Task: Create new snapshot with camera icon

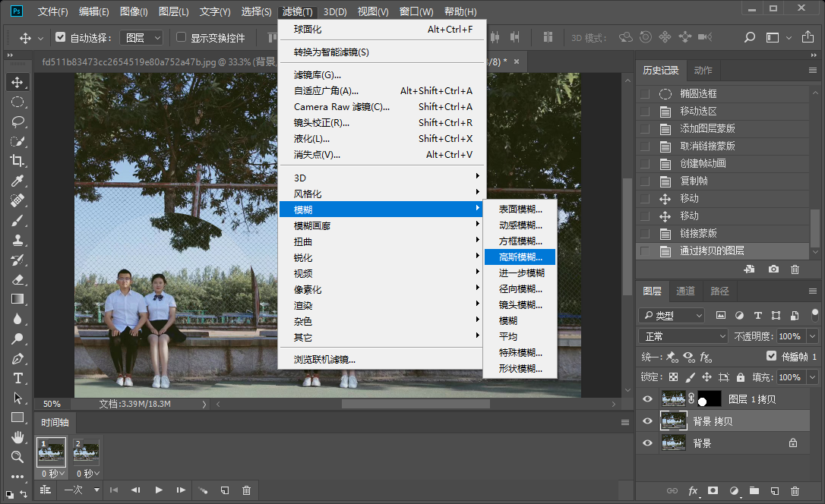Action: click(x=773, y=269)
